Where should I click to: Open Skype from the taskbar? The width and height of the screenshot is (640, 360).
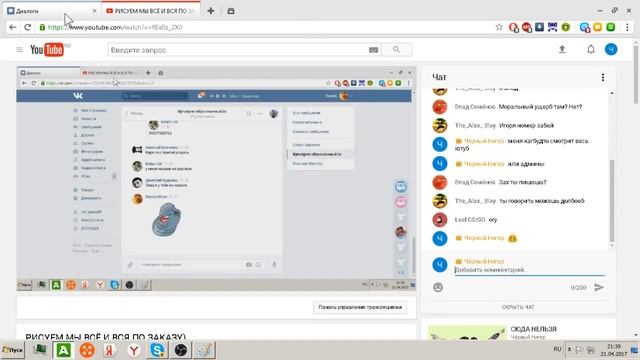(x=157, y=350)
